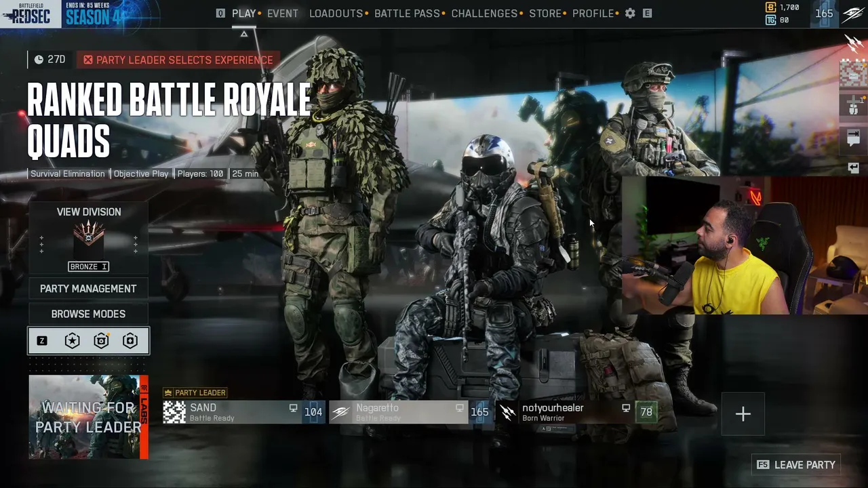Click notyourhealer's level 78 badge
This screenshot has height=488, width=868.
pyautogui.click(x=646, y=412)
